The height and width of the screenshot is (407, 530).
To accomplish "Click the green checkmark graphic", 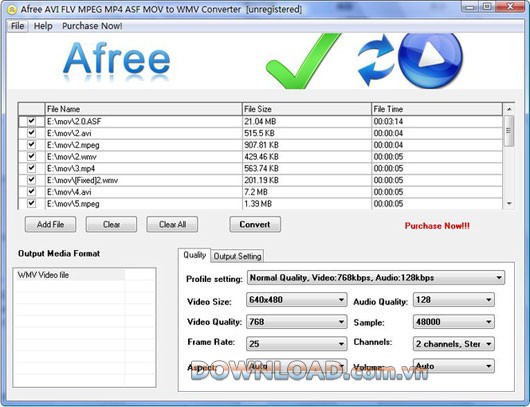I will coord(303,61).
